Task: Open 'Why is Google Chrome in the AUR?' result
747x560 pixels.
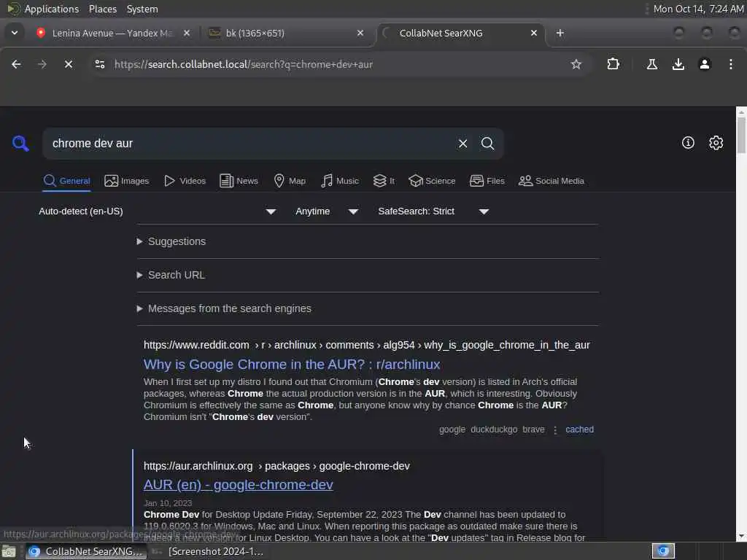Action: point(292,365)
